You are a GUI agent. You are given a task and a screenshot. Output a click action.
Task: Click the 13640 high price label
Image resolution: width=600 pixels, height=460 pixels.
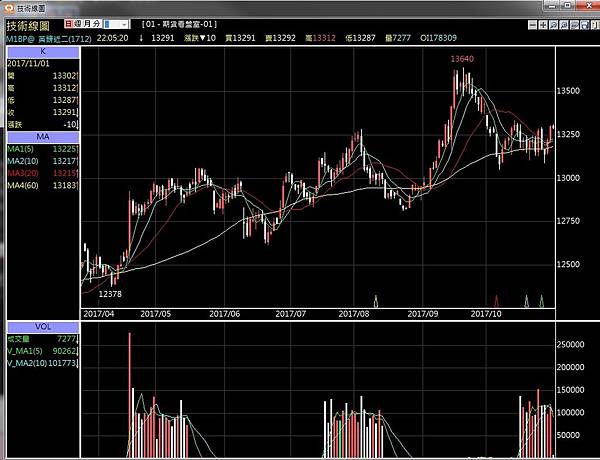click(462, 59)
